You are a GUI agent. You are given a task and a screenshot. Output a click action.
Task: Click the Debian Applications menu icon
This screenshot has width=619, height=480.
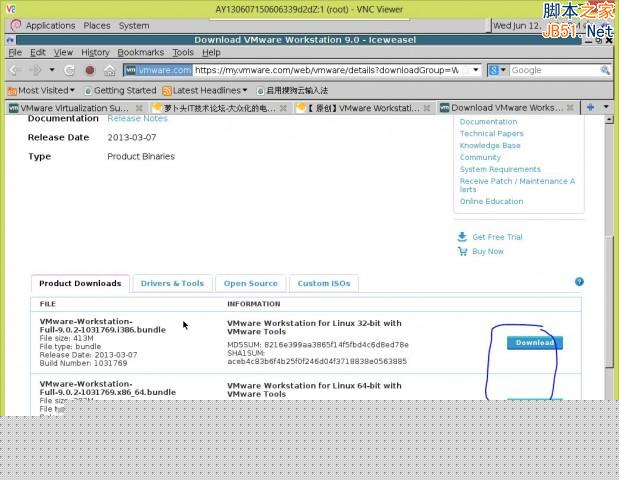click(15, 25)
